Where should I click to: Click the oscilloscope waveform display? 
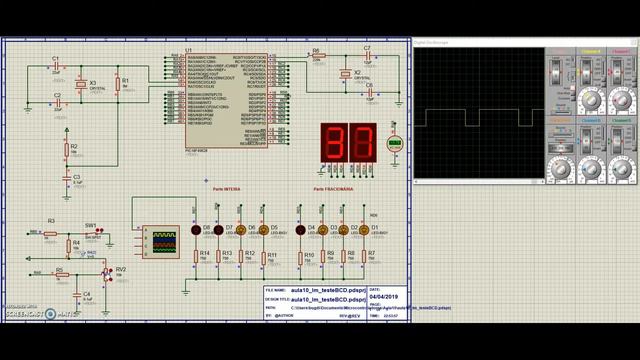coord(479,113)
